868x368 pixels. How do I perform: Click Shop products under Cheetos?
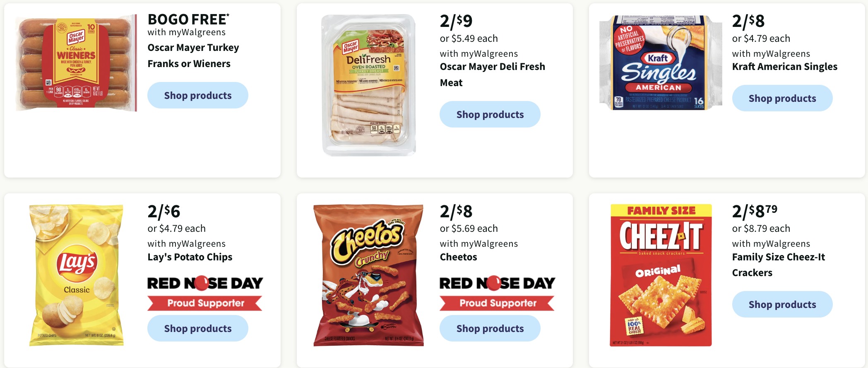click(x=490, y=328)
